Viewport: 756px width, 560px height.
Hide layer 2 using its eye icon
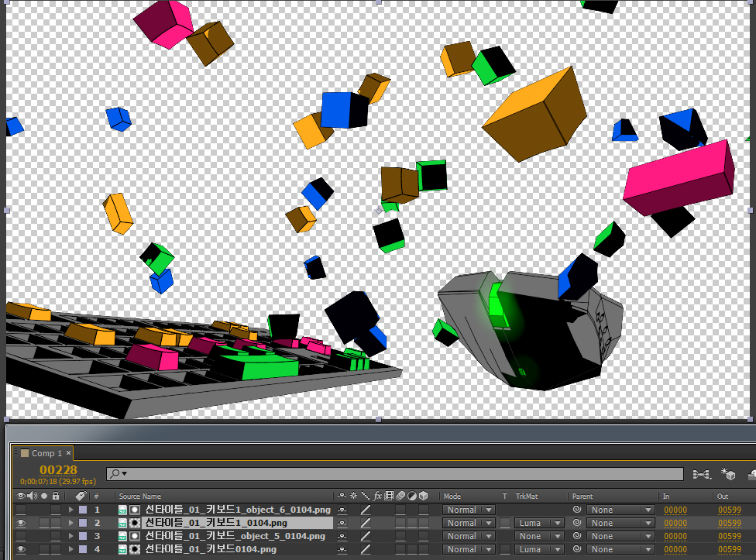tap(21, 523)
